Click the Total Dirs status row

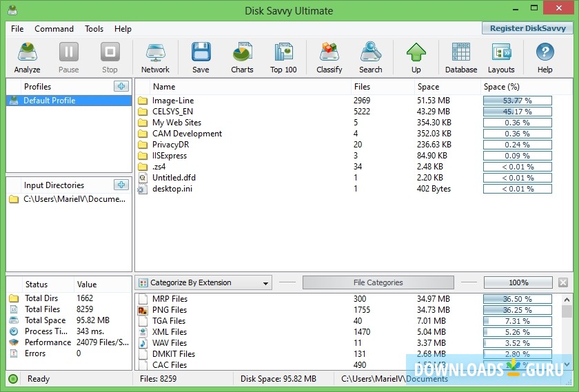(x=69, y=298)
